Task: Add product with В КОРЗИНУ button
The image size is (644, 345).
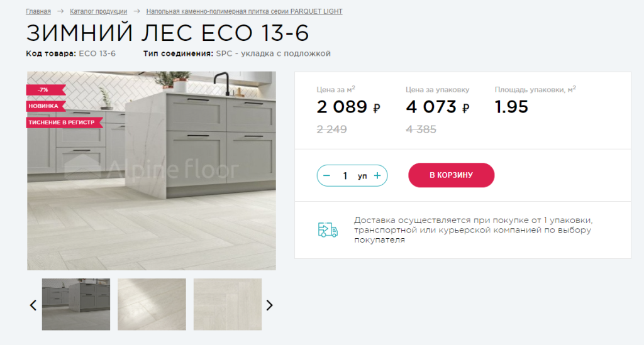Action: [x=451, y=175]
